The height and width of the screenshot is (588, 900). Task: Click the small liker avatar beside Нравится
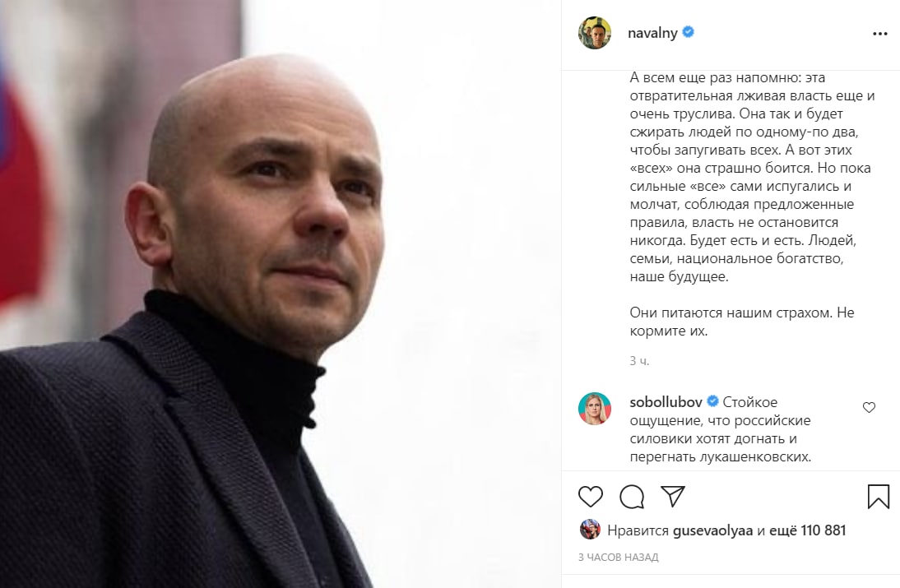point(590,530)
